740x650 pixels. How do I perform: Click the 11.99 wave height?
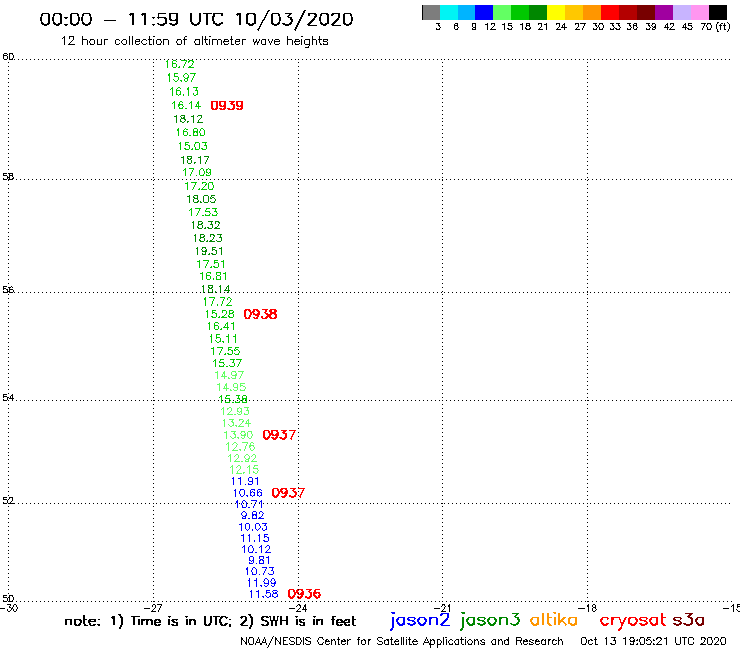261,583
